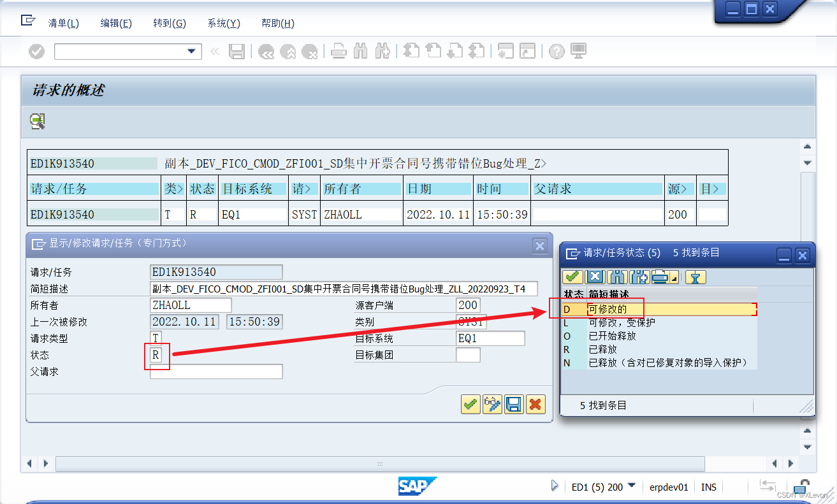Open the 转到(G) menu
This screenshot has height=504, width=837.
pos(170,24)
